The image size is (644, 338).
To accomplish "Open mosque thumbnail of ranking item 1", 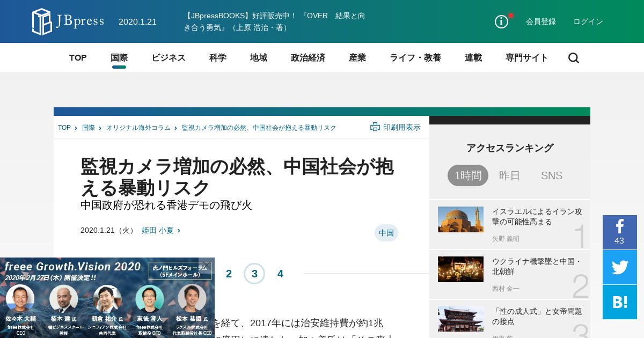I will [460, 219].
